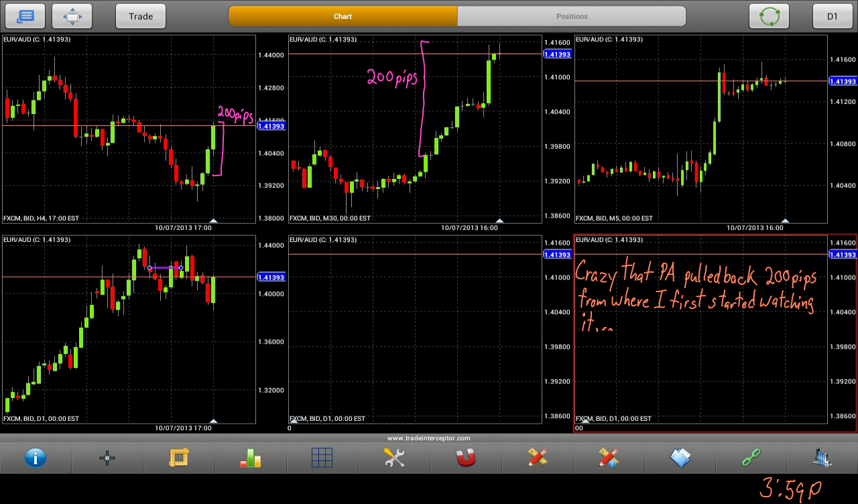858x504 pixels.
Task: Click the 'FXCM, BID, H4, 17:00 EST' label
Action: [x=41, y=218]
